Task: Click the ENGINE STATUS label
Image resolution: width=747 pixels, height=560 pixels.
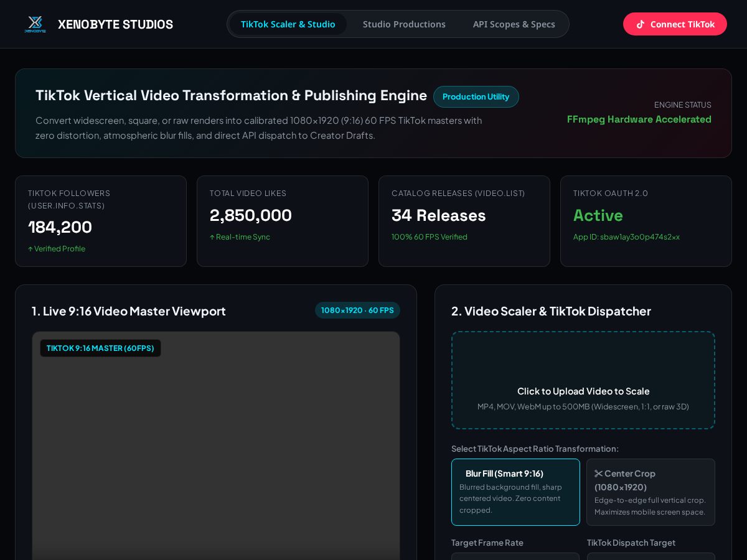Action: (683, 105)
